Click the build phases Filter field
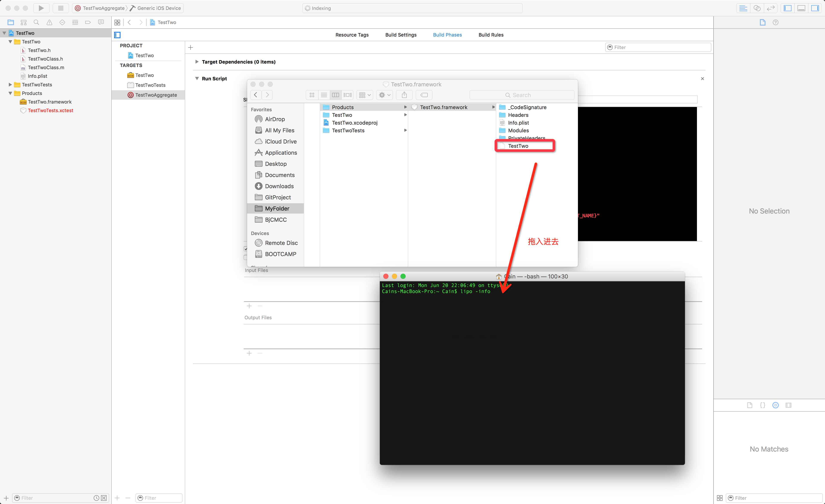This screenshot has height=504, width=825. tap(658, 47)
